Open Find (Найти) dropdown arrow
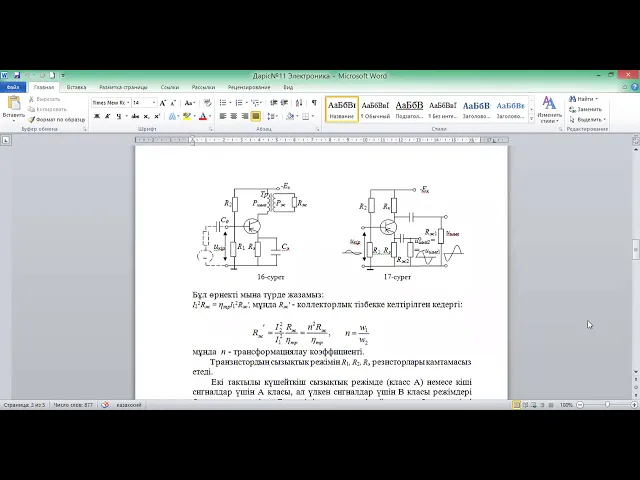 (x=597, y=99)
